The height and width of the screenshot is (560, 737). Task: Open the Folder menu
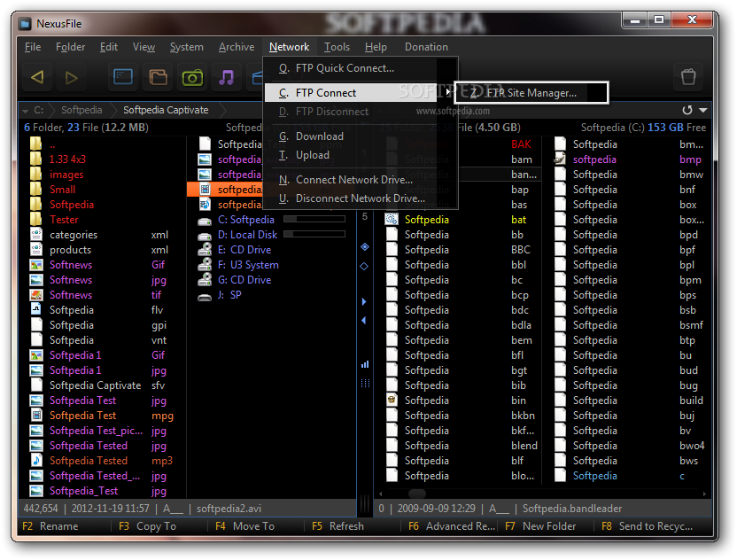[x=71, y=47]
